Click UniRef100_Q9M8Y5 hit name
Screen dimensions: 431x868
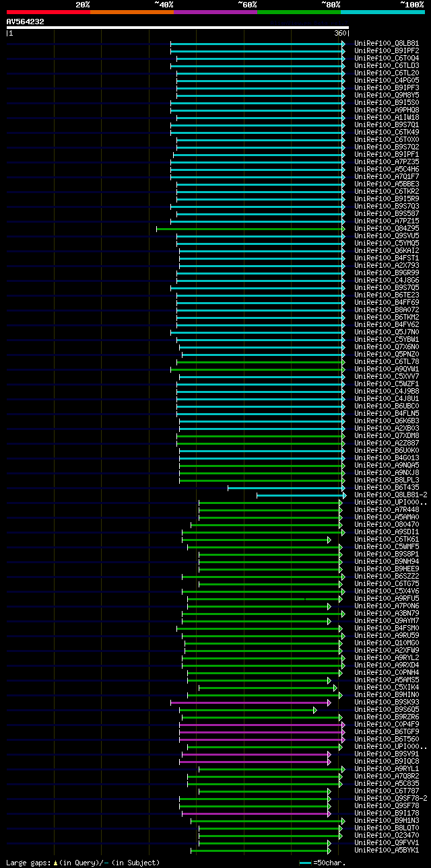[x=387, y=96]
